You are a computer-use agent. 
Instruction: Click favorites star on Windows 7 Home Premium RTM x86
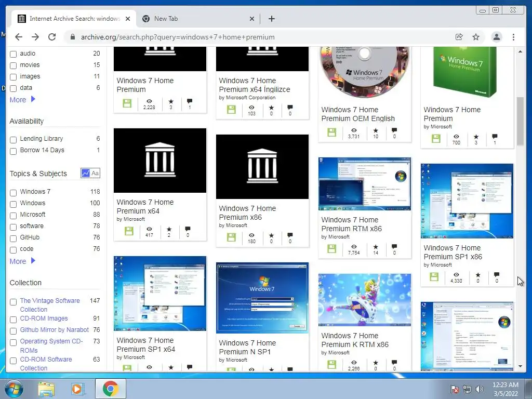[376, 247]
